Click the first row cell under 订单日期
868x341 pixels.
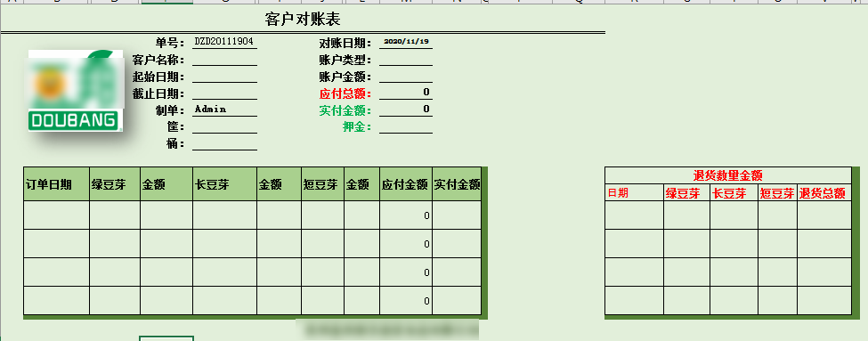click(56, 215)
